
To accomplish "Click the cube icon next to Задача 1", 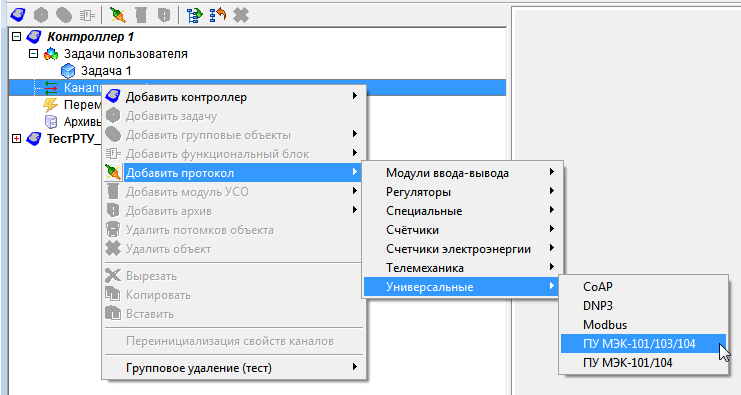I will point(68,71).
